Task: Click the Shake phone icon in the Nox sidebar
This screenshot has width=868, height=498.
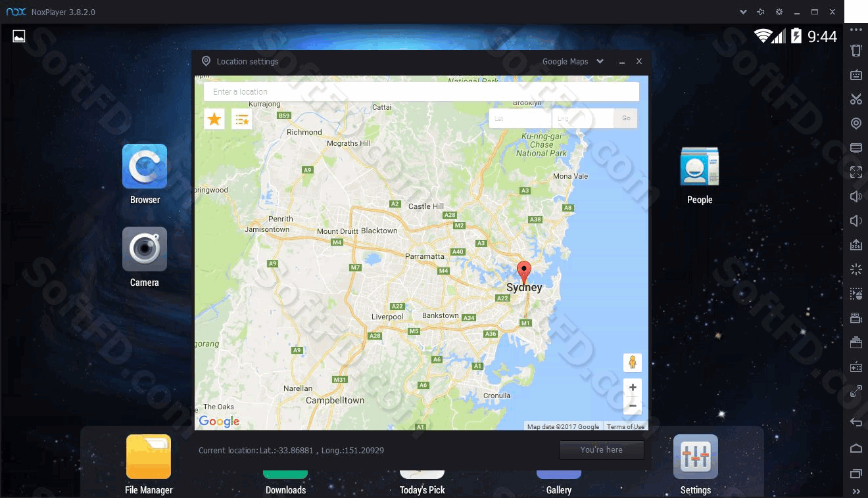Action: click(856, 51)
